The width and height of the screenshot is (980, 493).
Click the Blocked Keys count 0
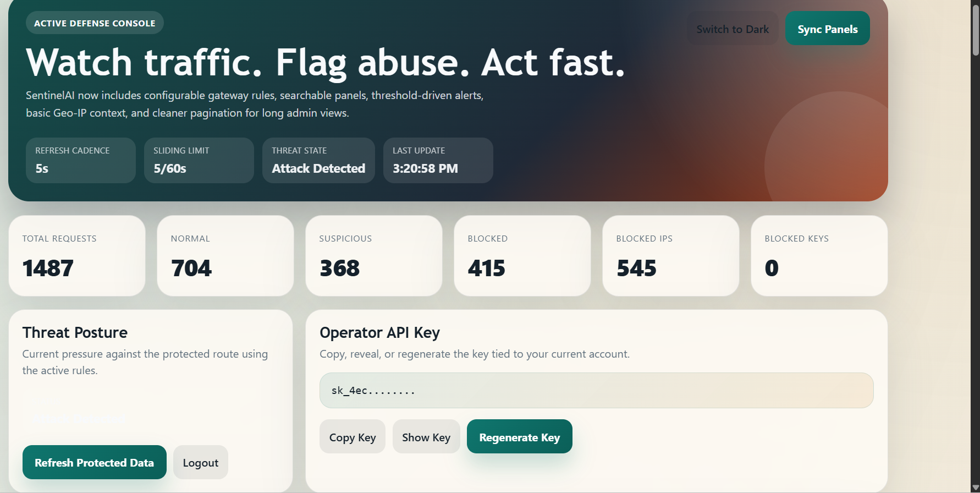pyautogui.click(x=772, y=269)
